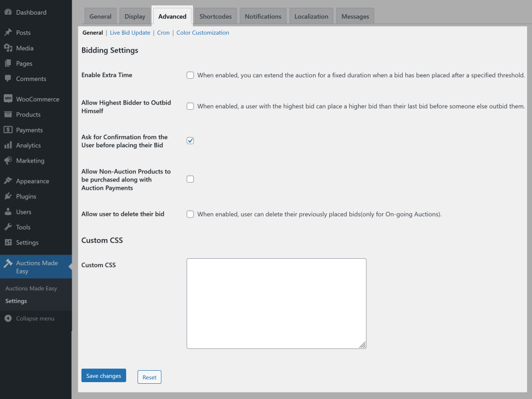Click the Marketing megaphone icon
Image resolution: width=532 pixels, height=399 pixels.
[x=8, y=160]
